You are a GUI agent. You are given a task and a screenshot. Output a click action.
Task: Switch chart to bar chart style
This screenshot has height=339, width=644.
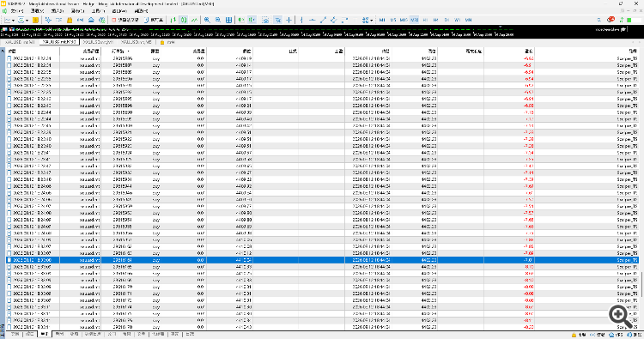coord(173,20)
